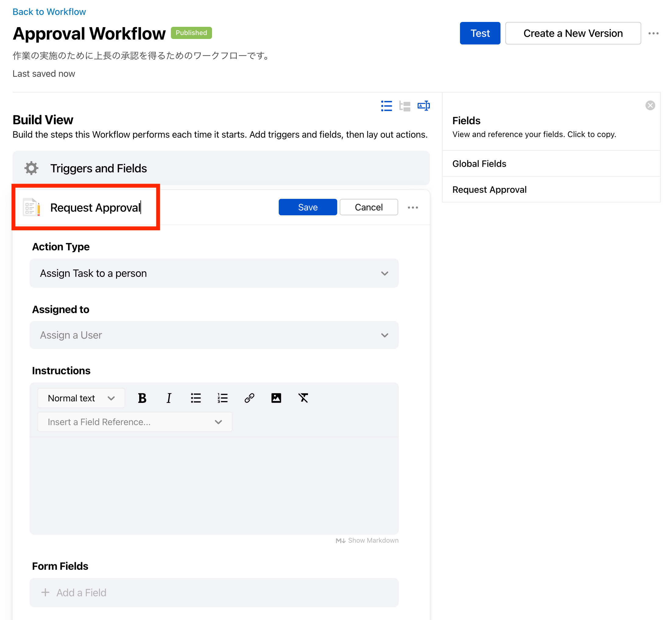
Task: Open the Action Type dropdown
Action: coord(214,273)
